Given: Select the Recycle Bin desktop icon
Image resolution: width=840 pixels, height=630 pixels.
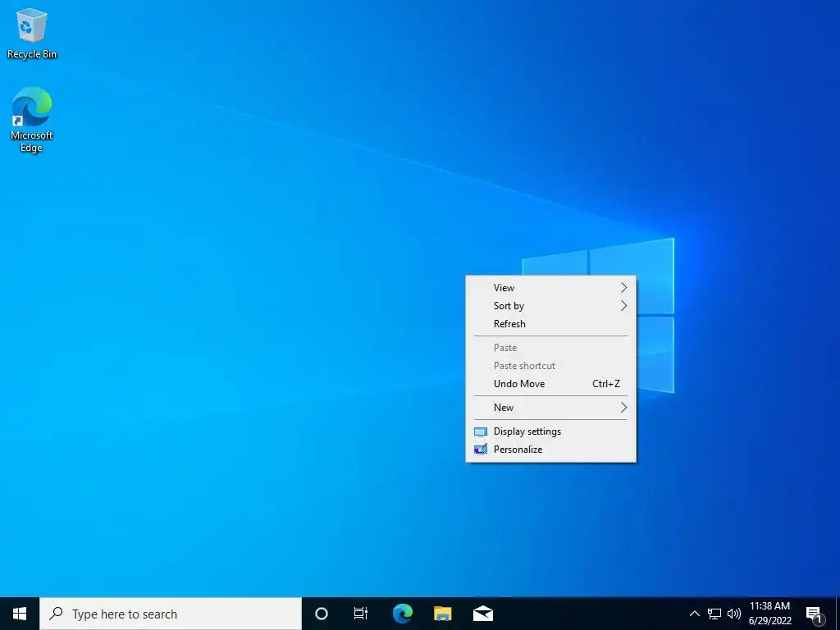Looking at the screenshot, I should (x=32, y=33).
